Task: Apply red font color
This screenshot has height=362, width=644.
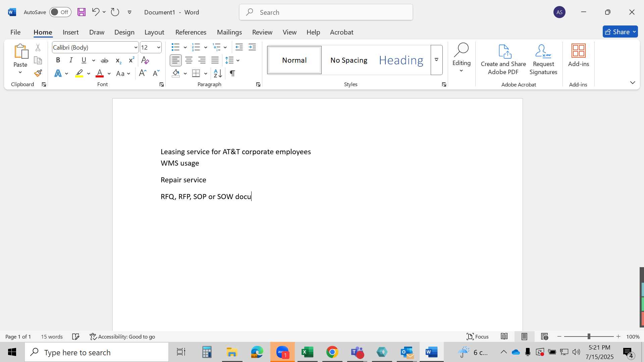Action: [x=100, y=73]
